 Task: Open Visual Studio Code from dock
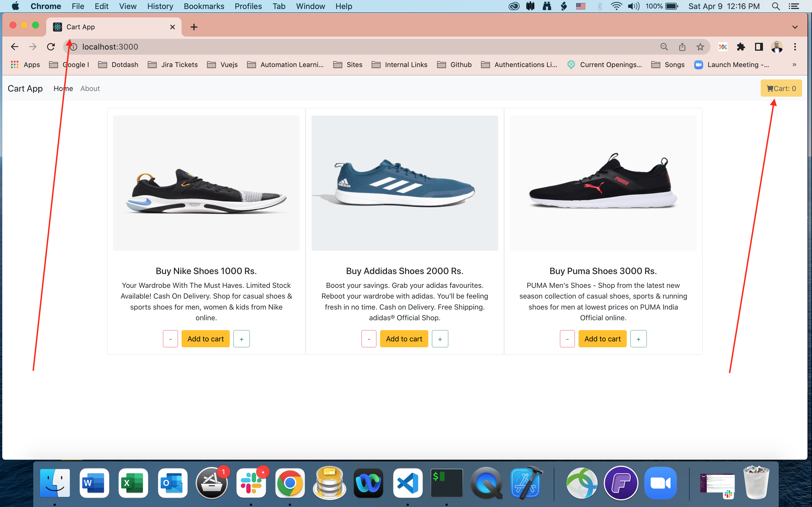[x=407, y=483]
